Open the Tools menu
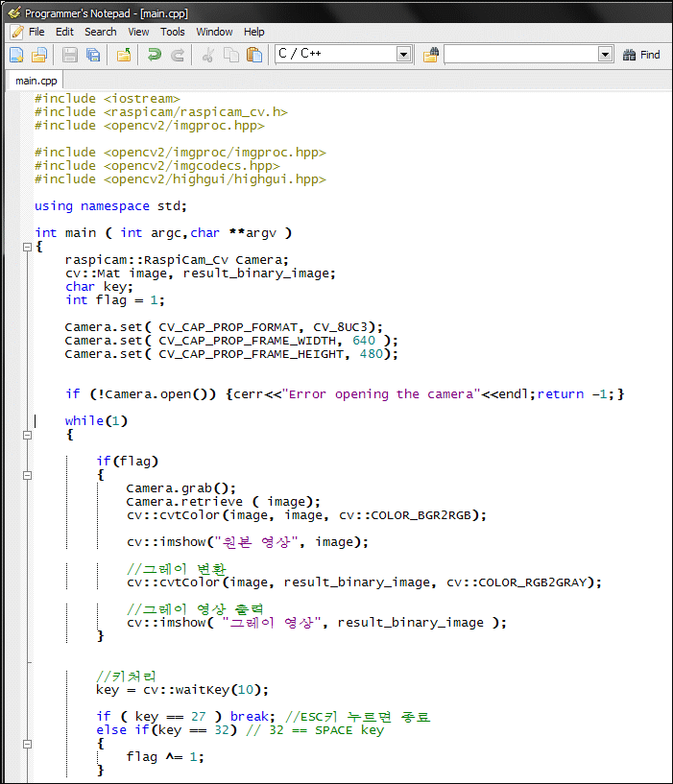 (173, 32)
